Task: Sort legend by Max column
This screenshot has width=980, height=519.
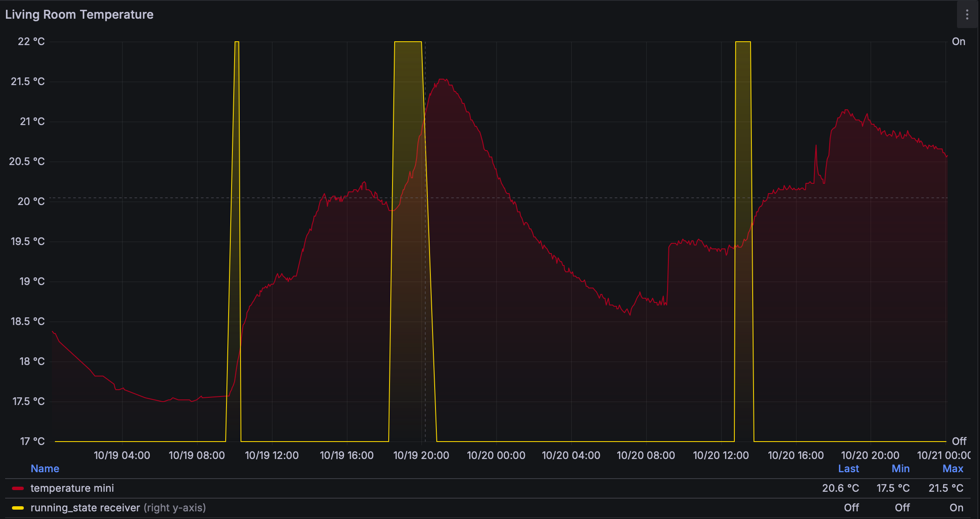Action: [952, 469]
